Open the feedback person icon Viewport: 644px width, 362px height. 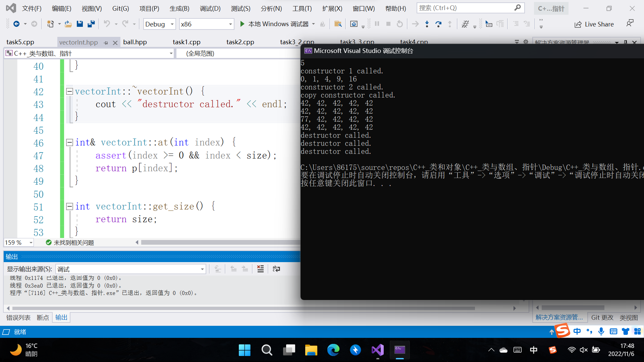click(630, 23)
